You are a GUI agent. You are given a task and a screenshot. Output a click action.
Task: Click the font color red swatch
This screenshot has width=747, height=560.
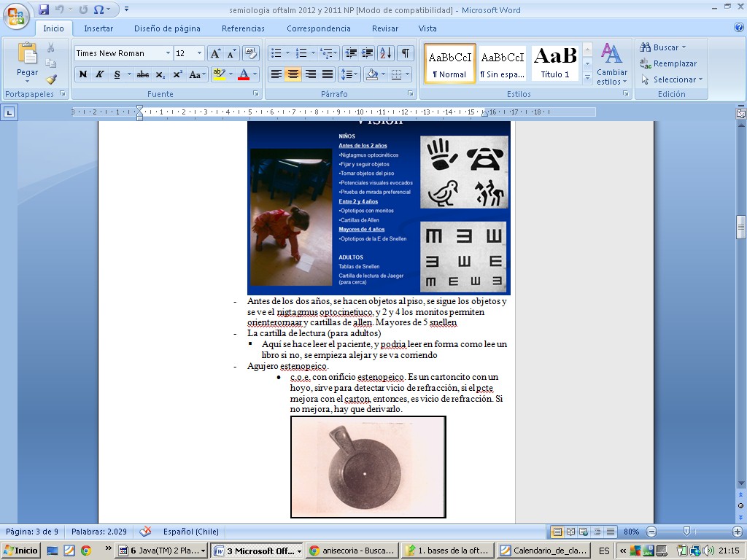pos(243,74)
